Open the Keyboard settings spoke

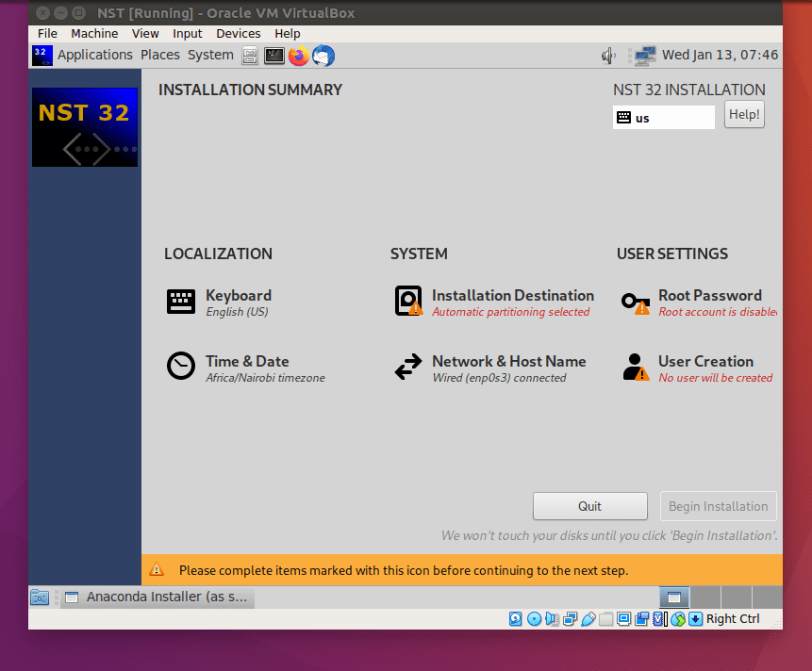[x=220, y=303]
